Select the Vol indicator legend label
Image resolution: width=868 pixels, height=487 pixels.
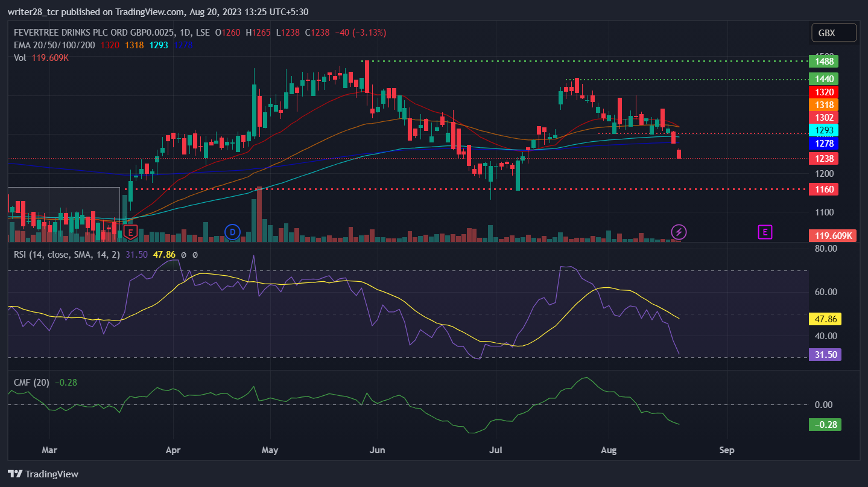pyautogui.click(x=21, y=57)
